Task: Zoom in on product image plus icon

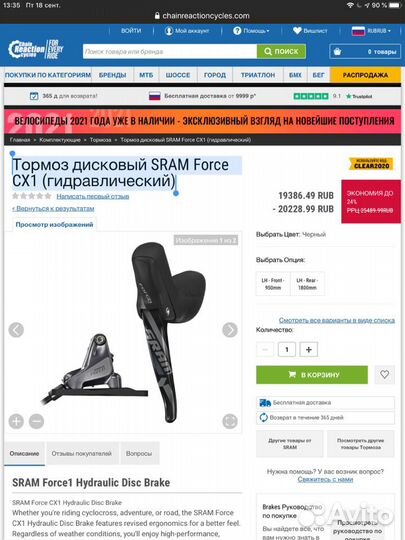Action: 16,421
